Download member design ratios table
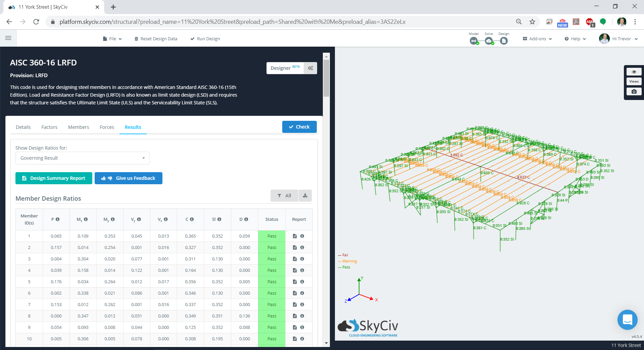The height and width of the screenshot is (350, 644). click(305, 196)
